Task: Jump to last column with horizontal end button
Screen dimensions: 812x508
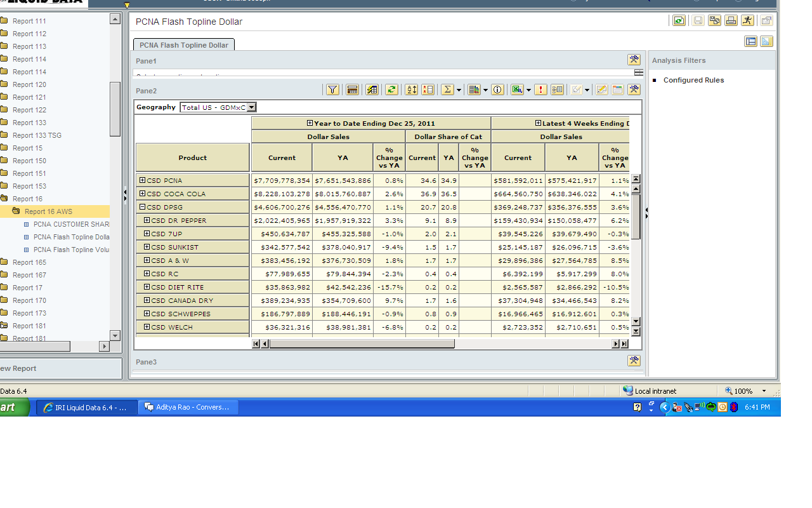Action: tap(624, 344)
